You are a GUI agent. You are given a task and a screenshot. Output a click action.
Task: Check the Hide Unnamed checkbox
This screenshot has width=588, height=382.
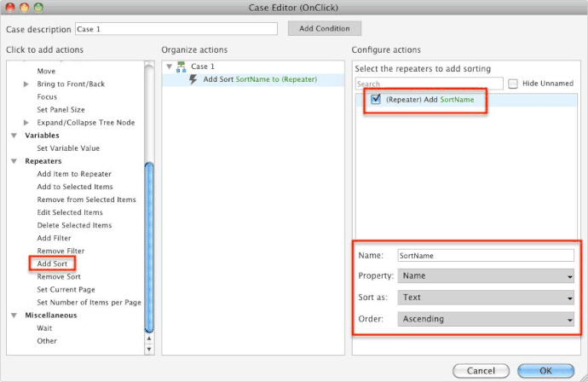tap(513, 84)
